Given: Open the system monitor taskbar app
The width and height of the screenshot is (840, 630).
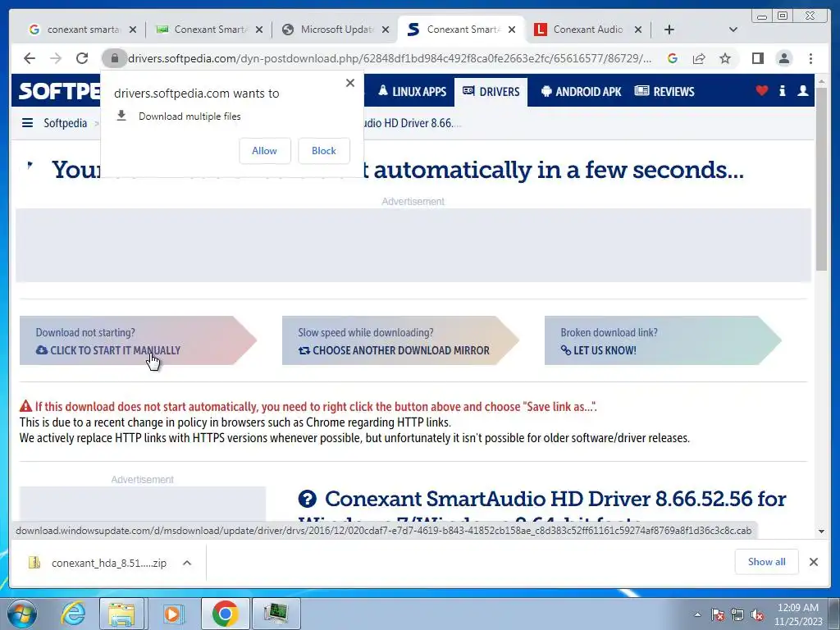Looking at the screenshot, I should point(276,614).
